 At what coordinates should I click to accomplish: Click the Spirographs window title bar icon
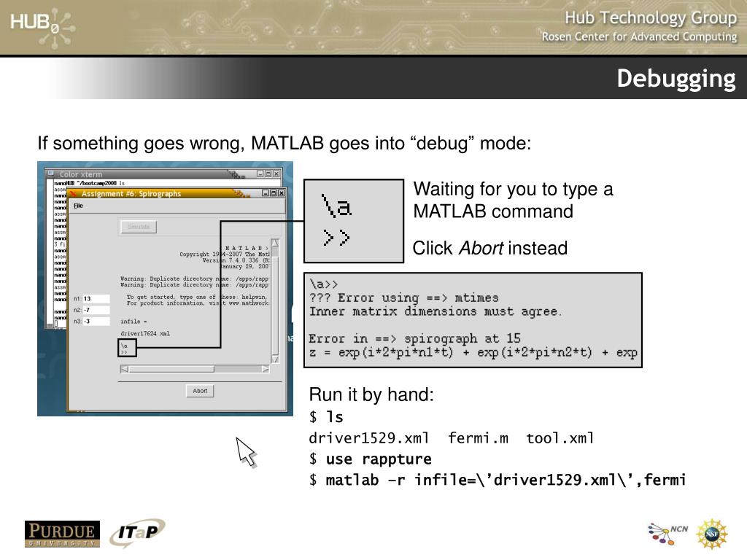(74, 193)
